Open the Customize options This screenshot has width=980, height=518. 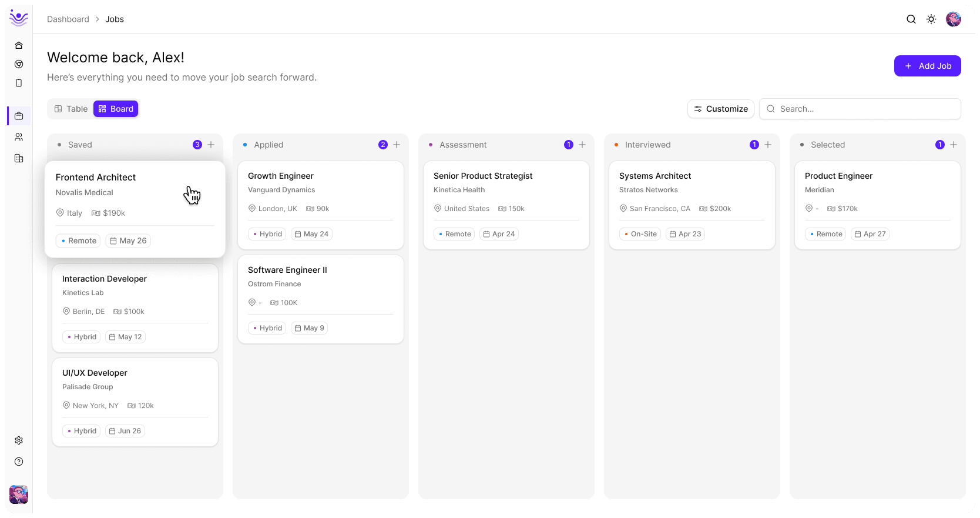coord(721,109)
